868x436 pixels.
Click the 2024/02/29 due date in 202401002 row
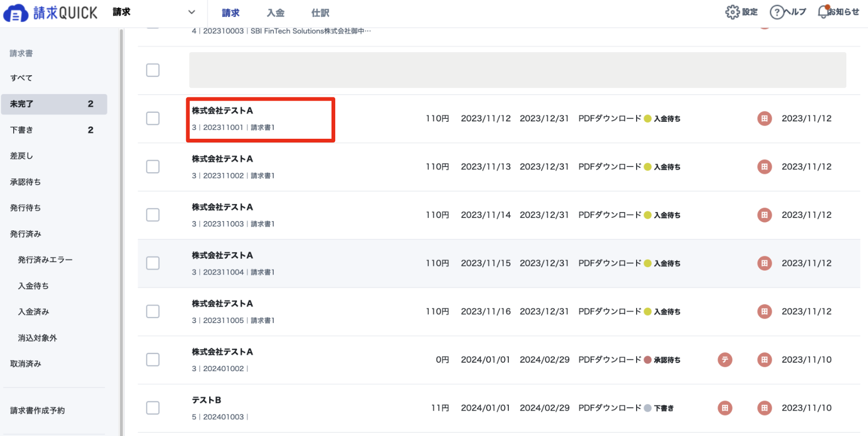tap(544, 360)
